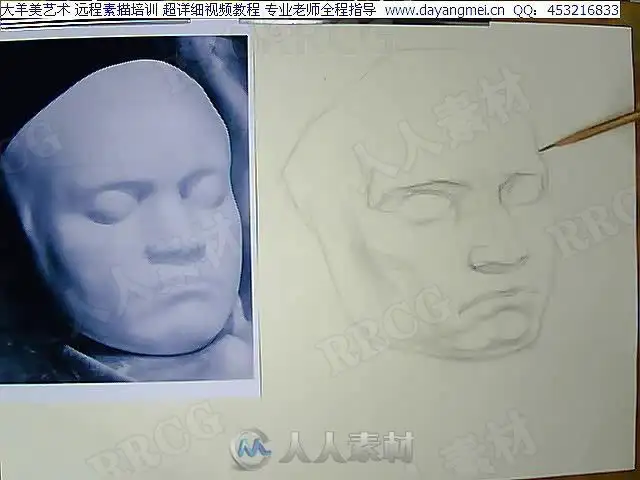Image resolution: width=640 pixels, height=480 pixels.
Task: Click the banner text 大羊美艺术
Action: point(35,9)
